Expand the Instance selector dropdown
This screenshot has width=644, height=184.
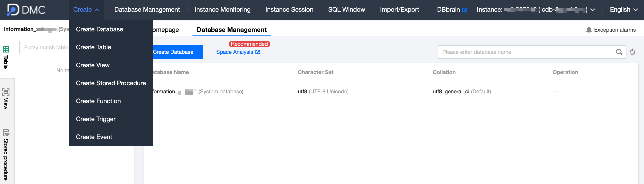coord(593,10)
